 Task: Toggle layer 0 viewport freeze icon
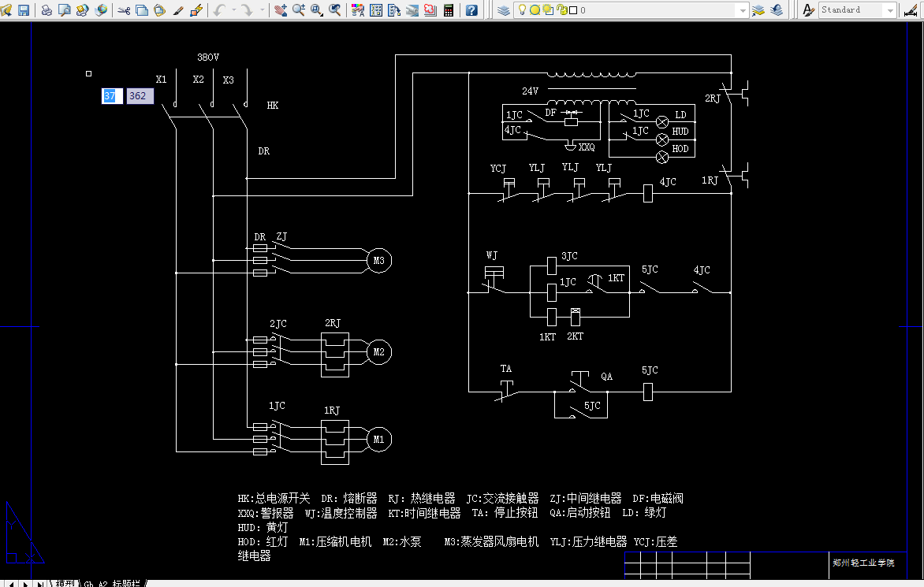[x=548, y=10]
